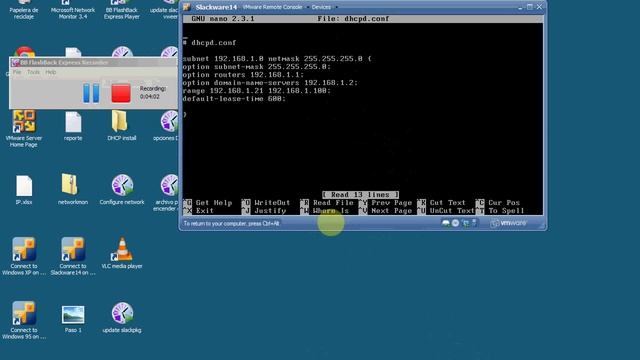
Task: Click the '^W Where Is' shortcut hint
Action: pos(324,211)
